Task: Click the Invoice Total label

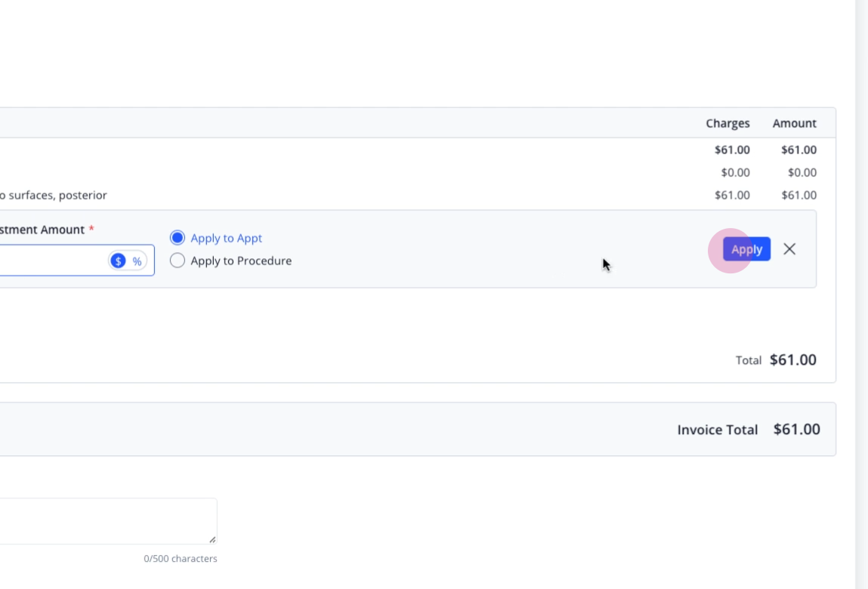Action: coord(718,430)
